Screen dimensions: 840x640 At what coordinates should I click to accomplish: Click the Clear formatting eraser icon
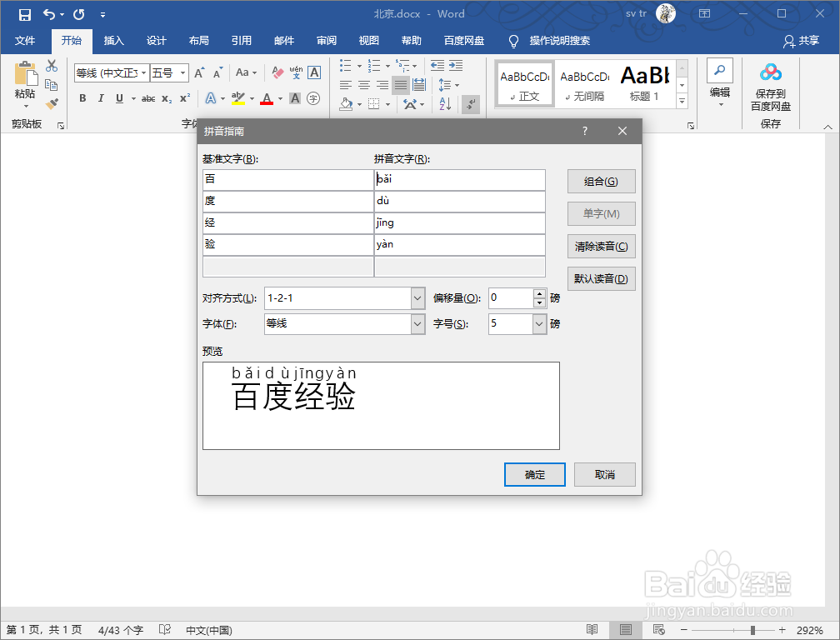(277, 72)
